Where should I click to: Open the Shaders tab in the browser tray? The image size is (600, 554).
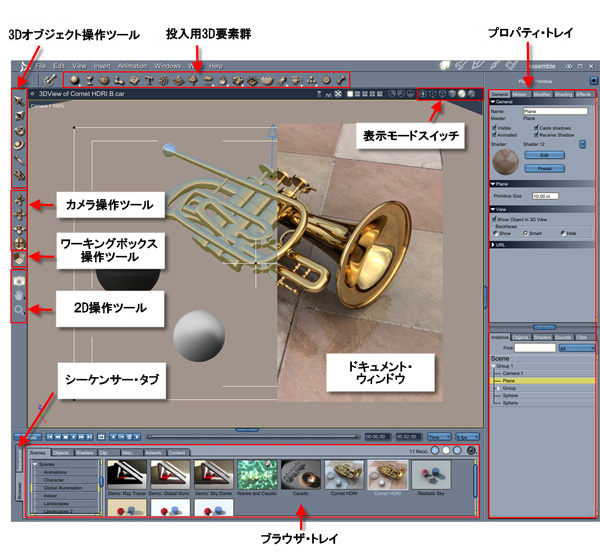[x=85, y=453]
